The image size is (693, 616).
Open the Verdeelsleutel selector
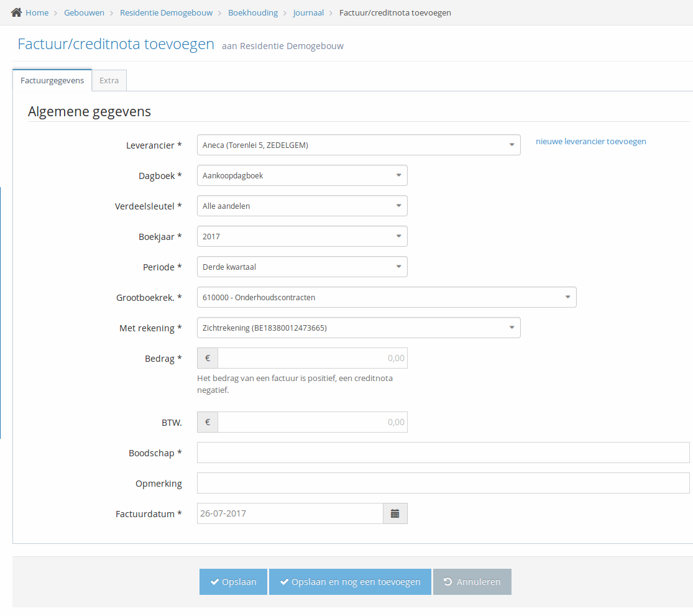point(301,206)
